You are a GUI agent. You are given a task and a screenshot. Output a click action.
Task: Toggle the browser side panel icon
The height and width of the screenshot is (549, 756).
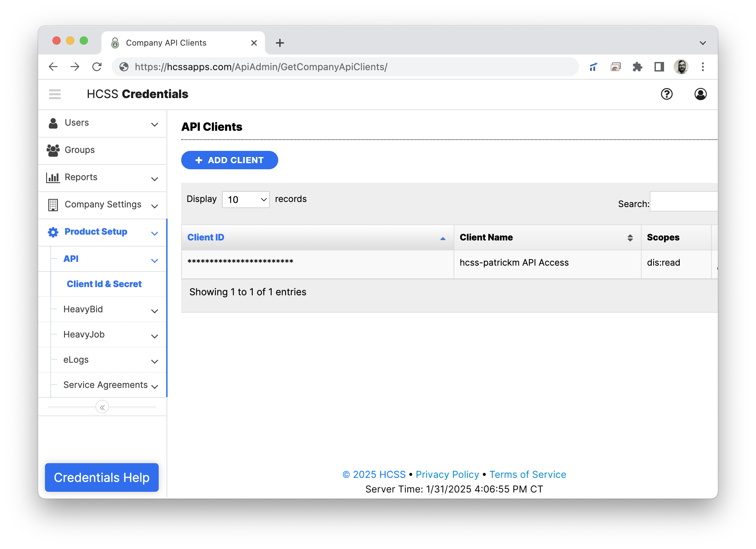[659, 67]
